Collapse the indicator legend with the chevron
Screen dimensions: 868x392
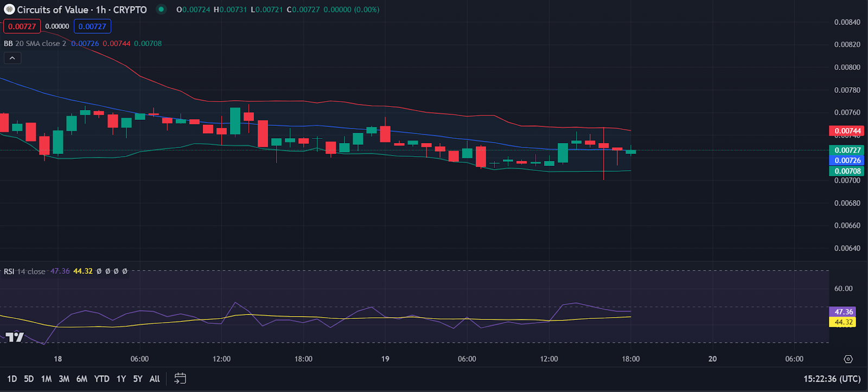(x=12, y=58)
